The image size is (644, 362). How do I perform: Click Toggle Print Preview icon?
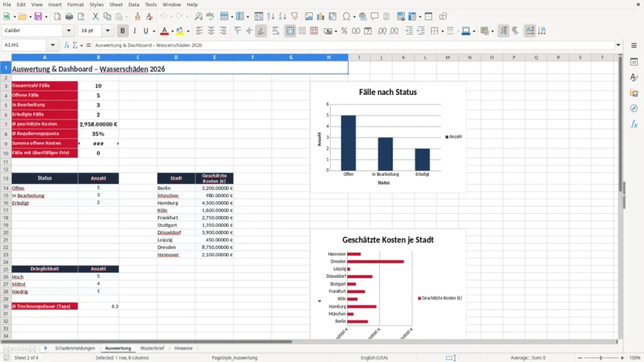(x=81, y=16)
